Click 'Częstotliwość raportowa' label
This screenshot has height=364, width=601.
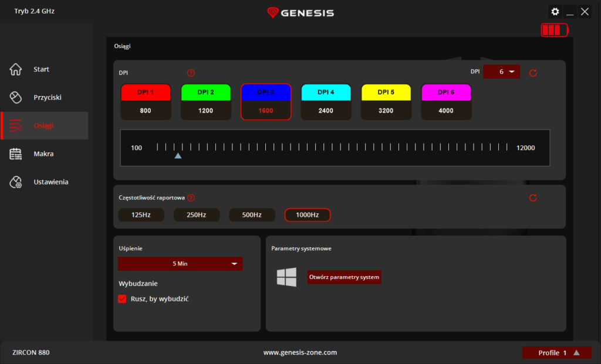point(152,198)
